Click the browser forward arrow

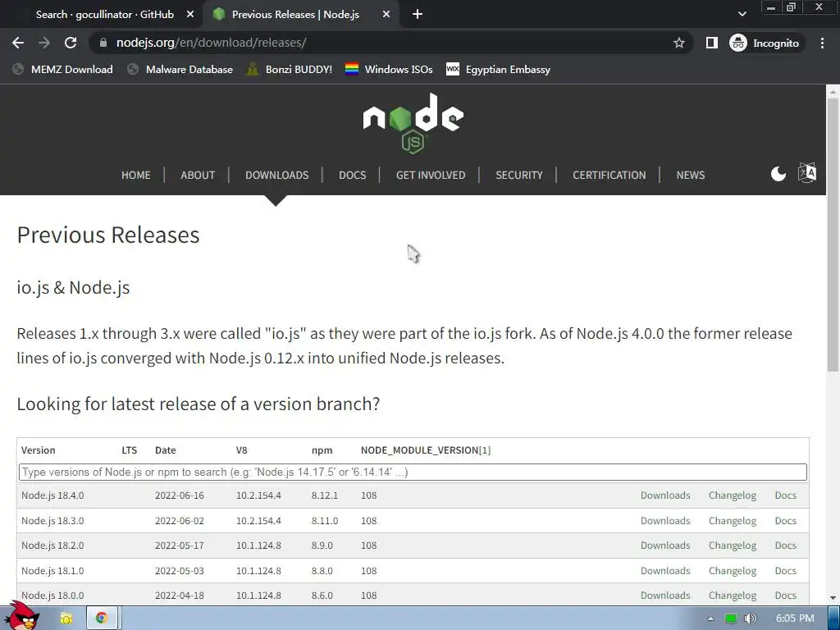[x=44, y=43]
